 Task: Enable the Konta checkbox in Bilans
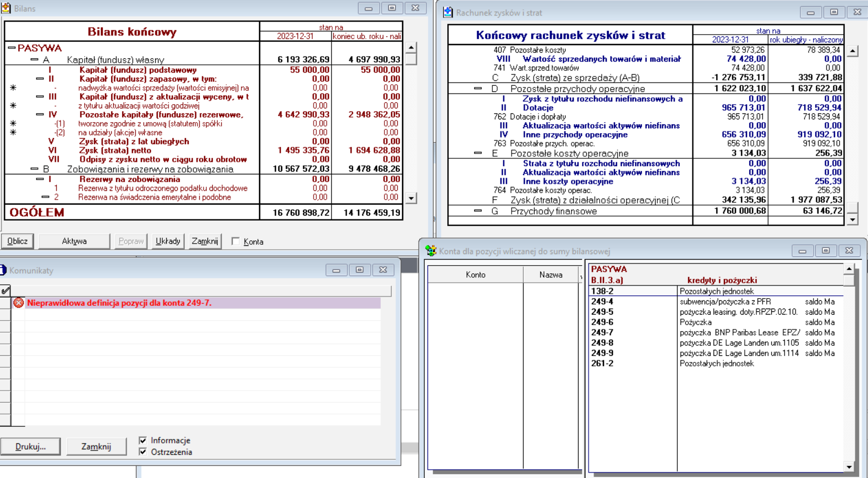click(x=235, y=241)
